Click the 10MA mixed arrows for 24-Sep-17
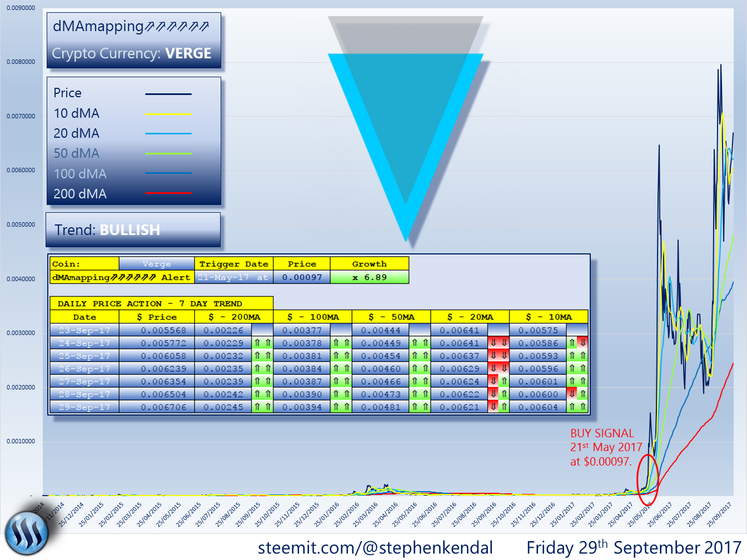The image size is (747, 560). pyautogui.click(x=577, y=343)
